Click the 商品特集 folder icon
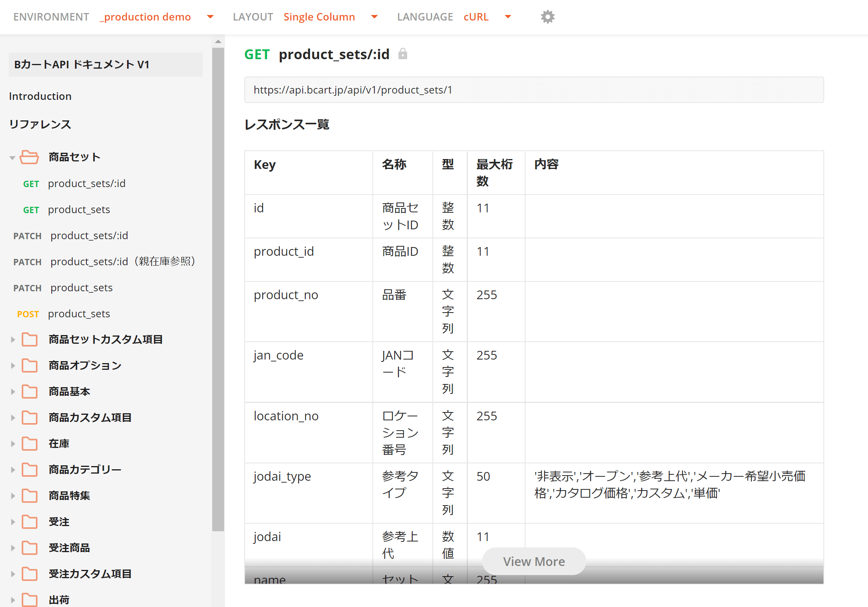Screen dimensions: 868x607 click(x=30, y=496)
